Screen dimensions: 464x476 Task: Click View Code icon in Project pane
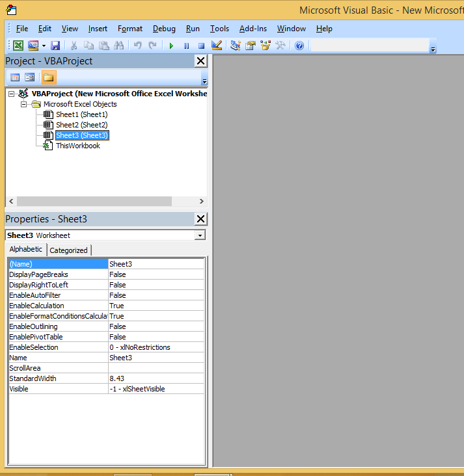[15, 77]
